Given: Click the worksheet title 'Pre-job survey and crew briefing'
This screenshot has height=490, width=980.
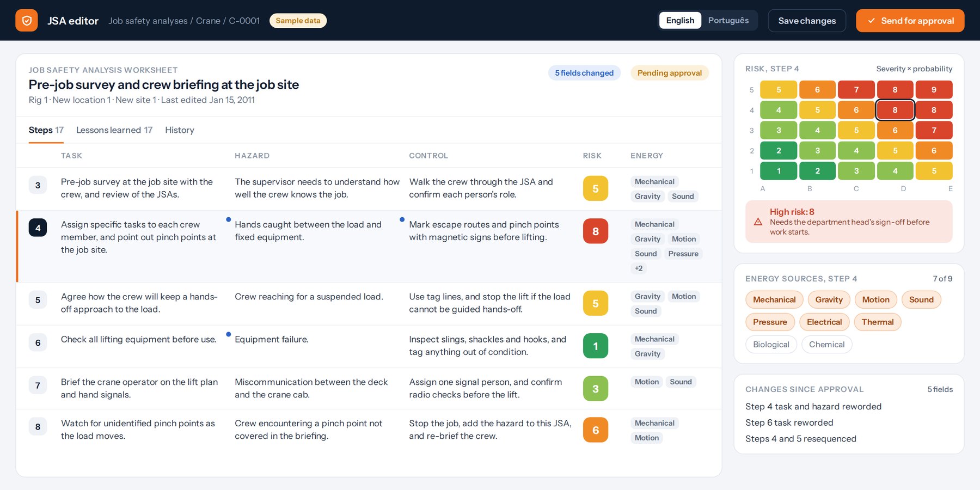Looking at the screenshot, I should (163, 85).
